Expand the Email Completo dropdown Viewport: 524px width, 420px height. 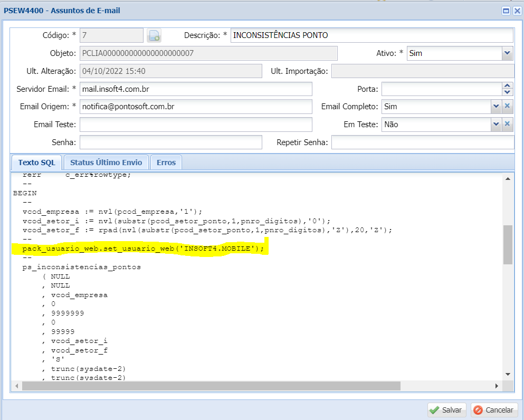tap(496, 106)
